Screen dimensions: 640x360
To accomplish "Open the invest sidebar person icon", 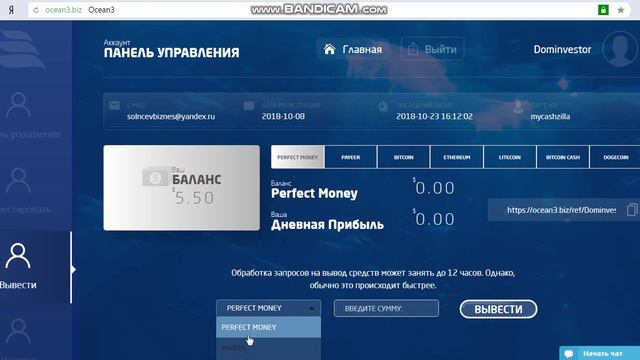I will (18, 180).
